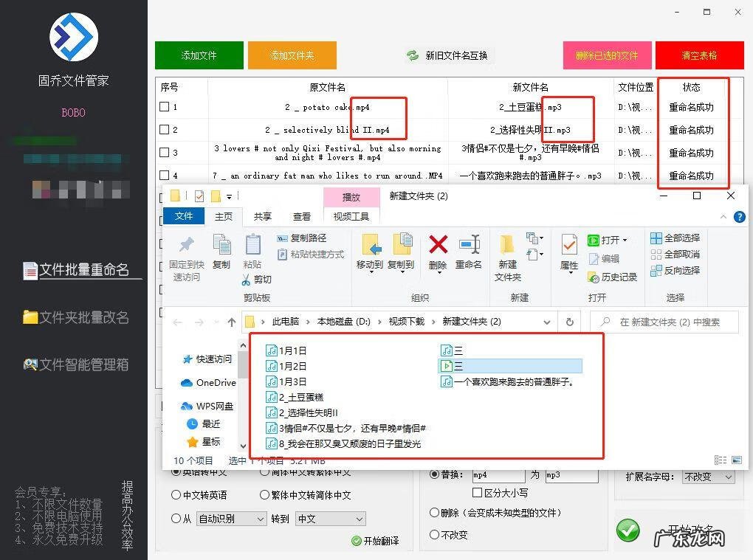Switch to the 查看 ribbon tab

301,216
